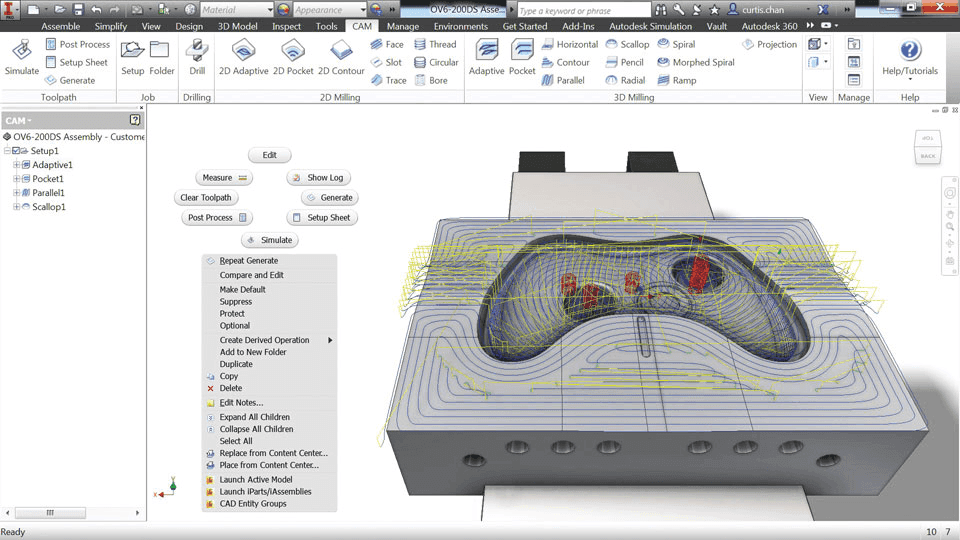Choose the Parallel 3D milling strategy
Screen dimensions: 960x540
[563, 80]
